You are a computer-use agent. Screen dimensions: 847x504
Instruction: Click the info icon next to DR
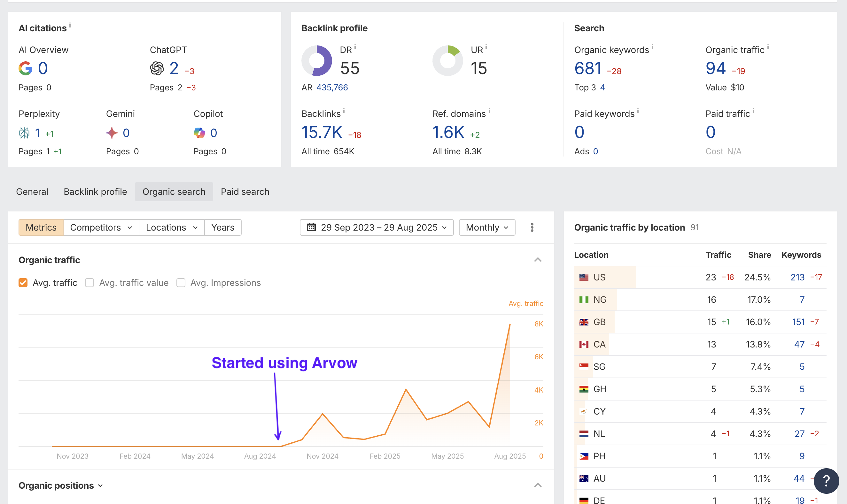click(355, 47)
